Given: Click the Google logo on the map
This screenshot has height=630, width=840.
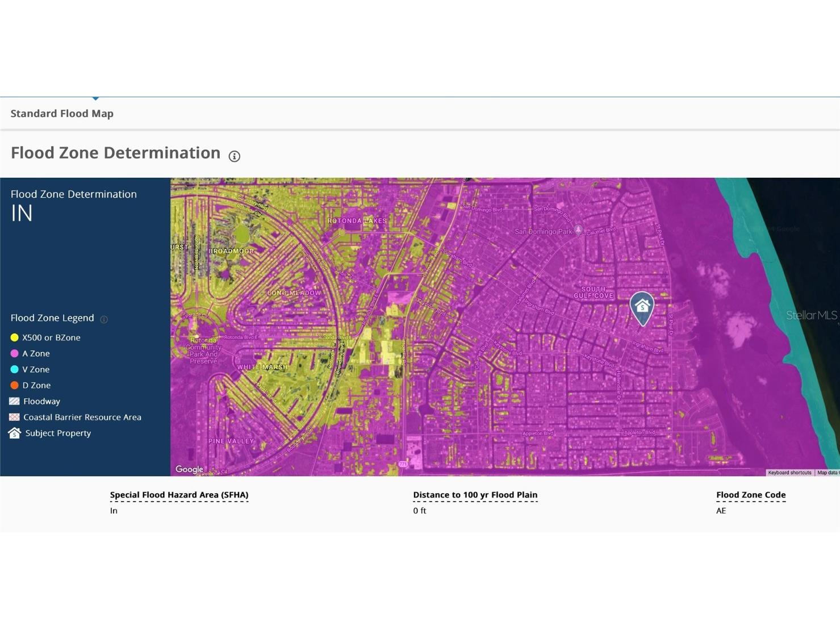Looking at the screenshot, I should 189,469.
